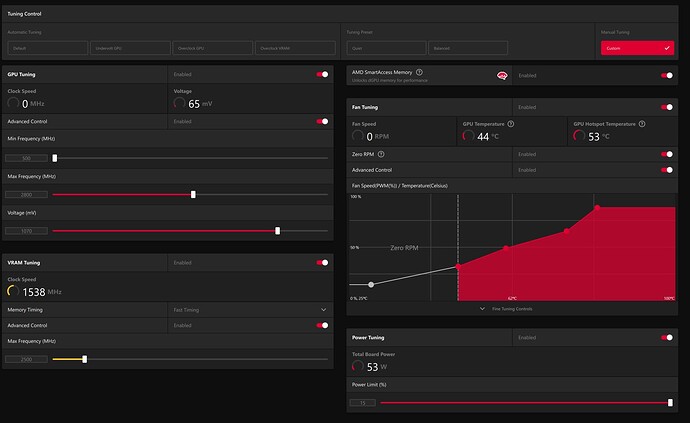The image size is (690, 423).
Task: Select the fan curve point on the dashed Zero RPM line
Action: point(458,267)
